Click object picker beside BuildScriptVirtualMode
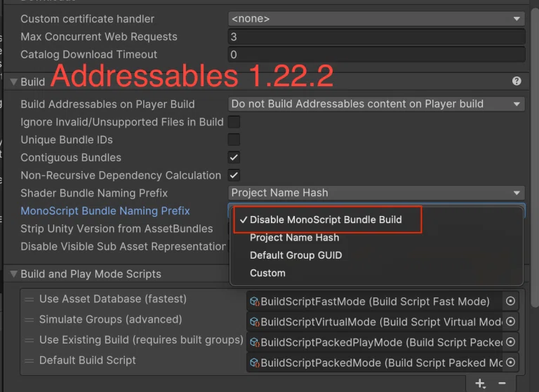Screen dimensions: 539x392 pyautogui.click(x=510, y=322)
